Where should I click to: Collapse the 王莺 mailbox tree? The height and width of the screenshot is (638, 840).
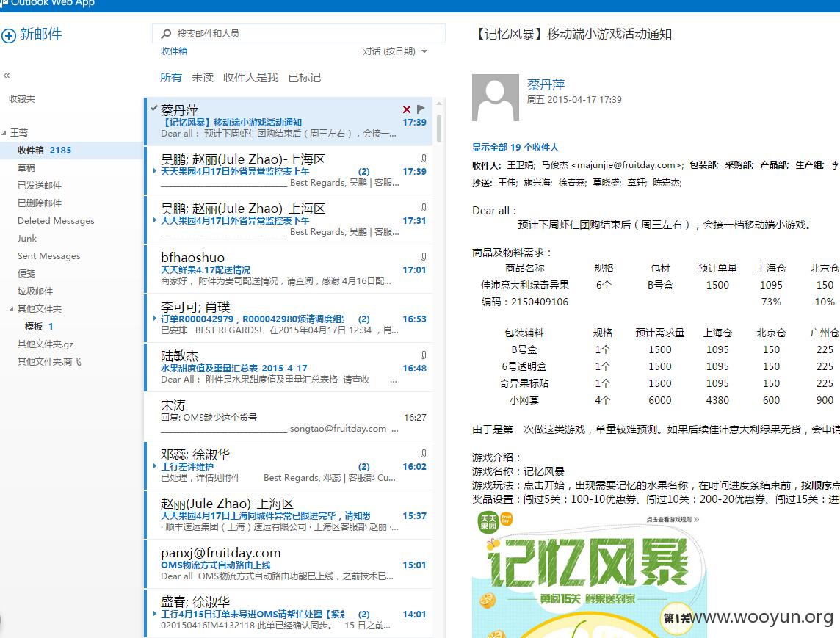[4, 133]
